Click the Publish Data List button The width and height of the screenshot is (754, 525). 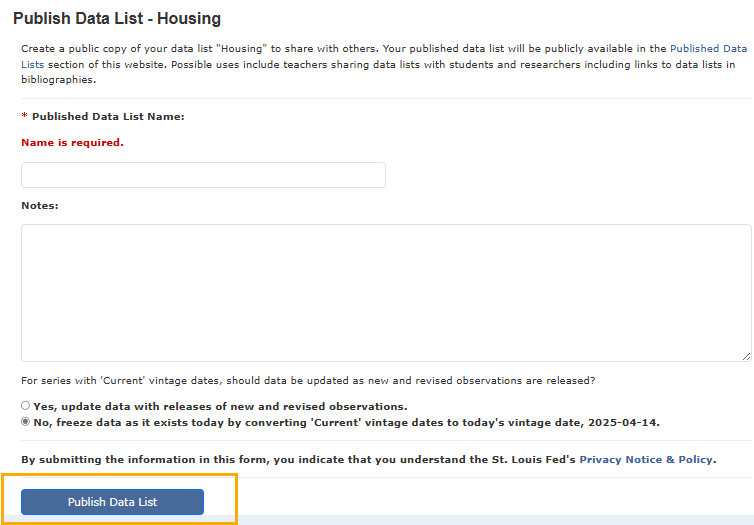tap(112, 502)
